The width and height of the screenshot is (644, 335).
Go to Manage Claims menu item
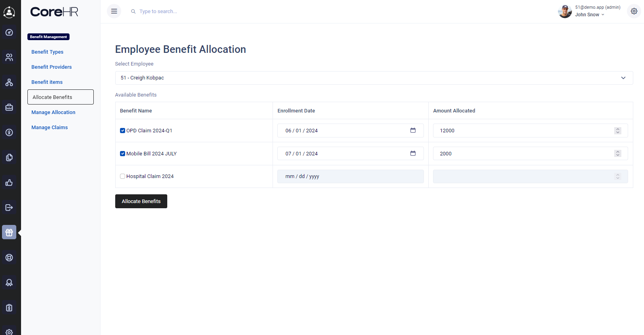(x=50, y=128)
